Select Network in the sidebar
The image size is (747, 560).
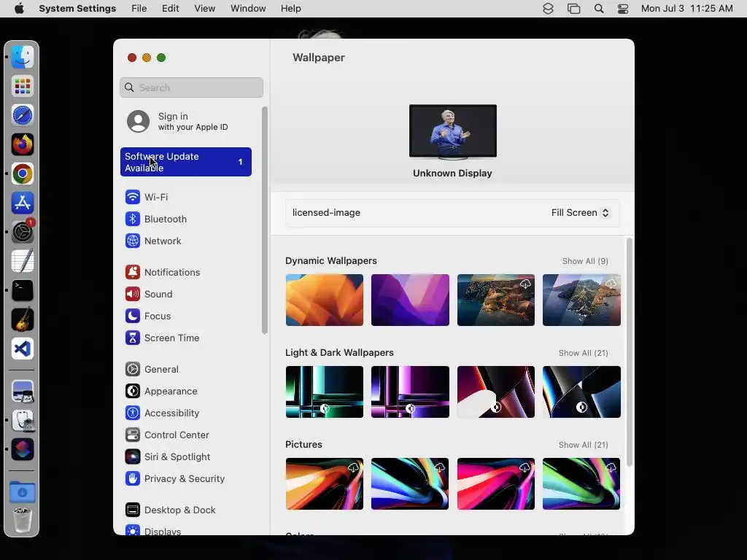point(153,241)
